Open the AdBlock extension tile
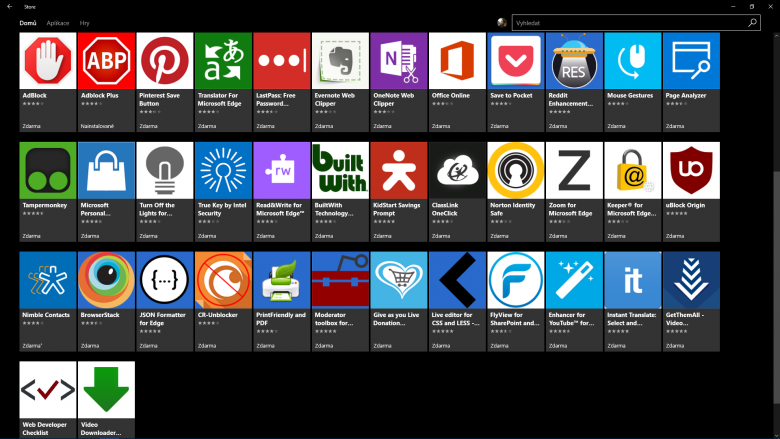 pyautogui.click(x=48, y=82)
